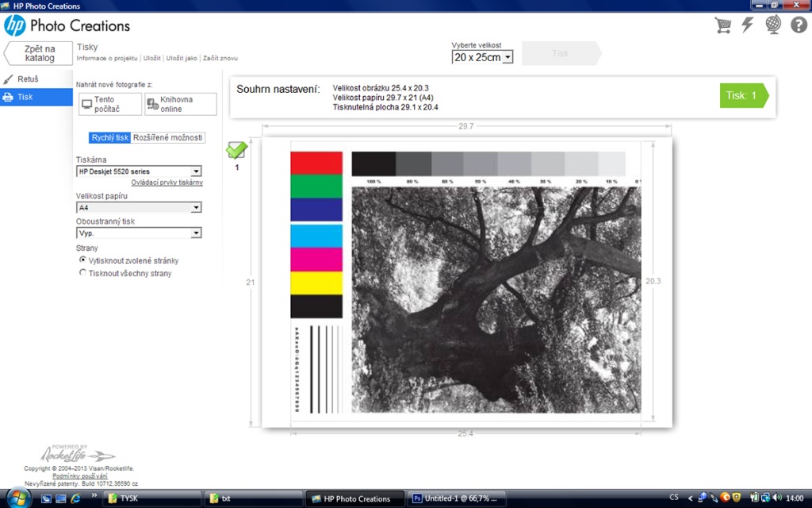This screenshot has width=812, height=508.
Task: Select Tisknout všechny strany radio button
Action: tap(82, 273)
